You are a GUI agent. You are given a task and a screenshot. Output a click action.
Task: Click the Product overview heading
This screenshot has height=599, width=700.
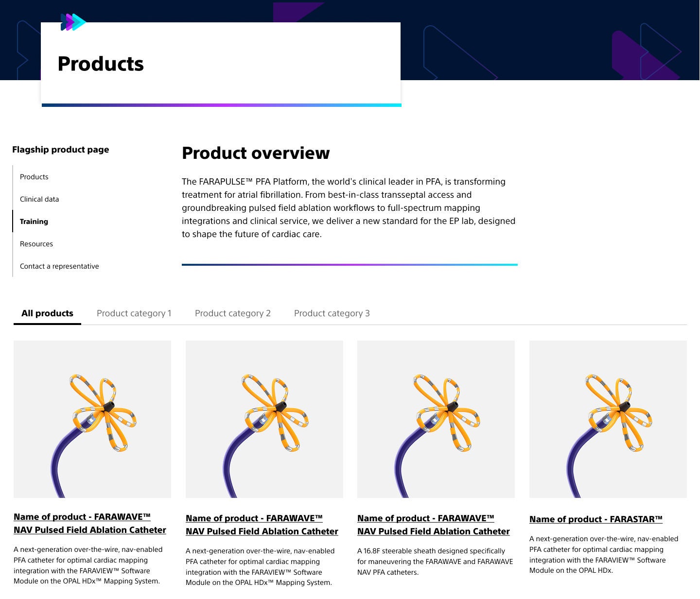[x=256, y=153]
